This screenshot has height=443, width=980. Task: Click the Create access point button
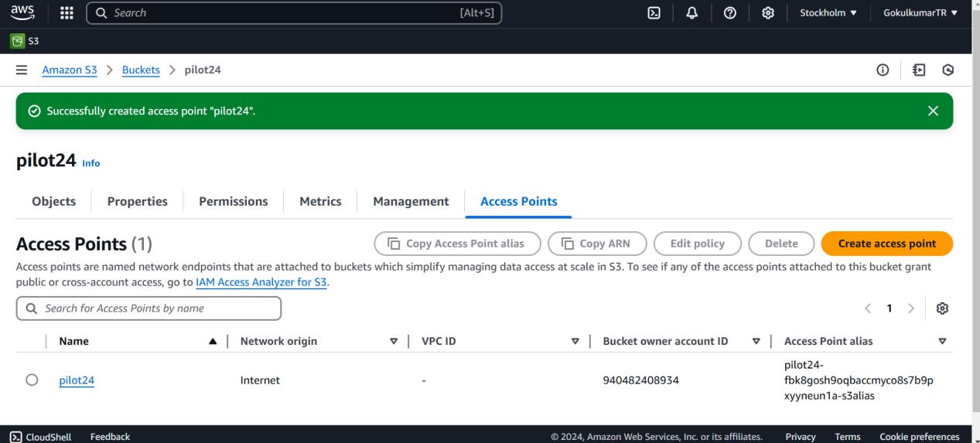pyautogui.click(x=886, y=244)
